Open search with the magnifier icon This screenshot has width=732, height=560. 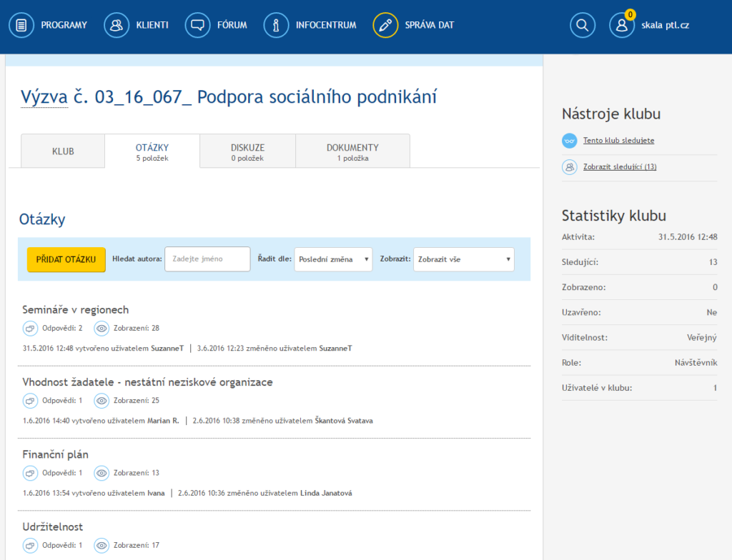pos(583,25)
